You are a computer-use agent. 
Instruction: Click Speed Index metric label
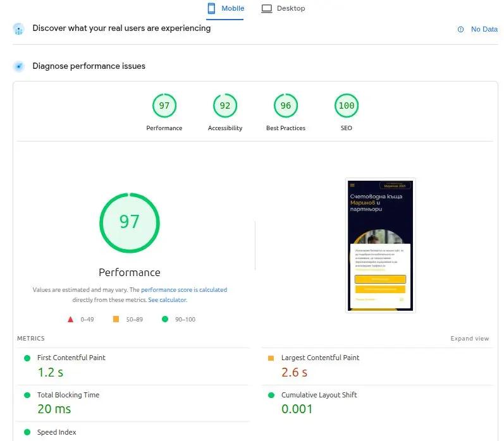click(x=56, y=432)
